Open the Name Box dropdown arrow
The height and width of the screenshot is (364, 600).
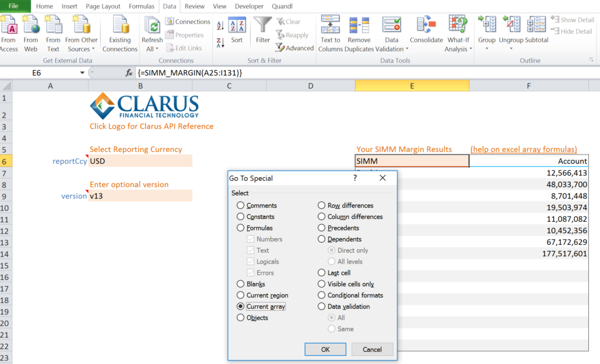coord(82,73)
